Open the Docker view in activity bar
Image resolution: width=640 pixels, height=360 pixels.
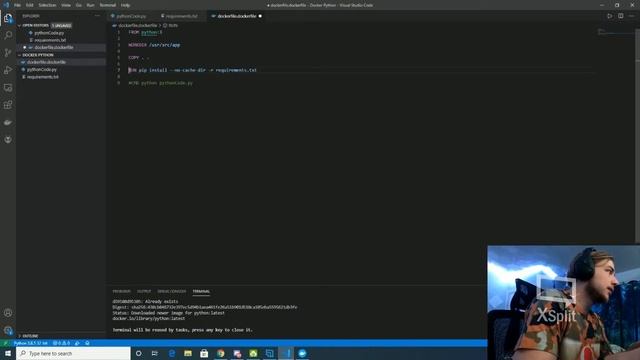[x=8, y=122]
